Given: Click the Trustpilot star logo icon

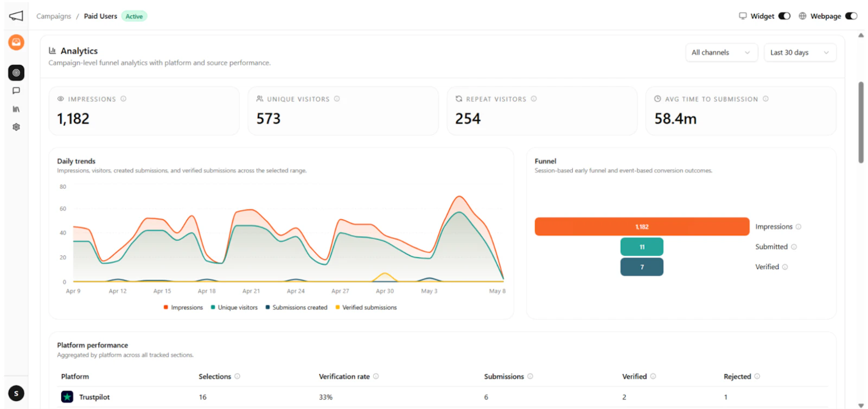Looking at the screenshot, I should pos(67,397).
